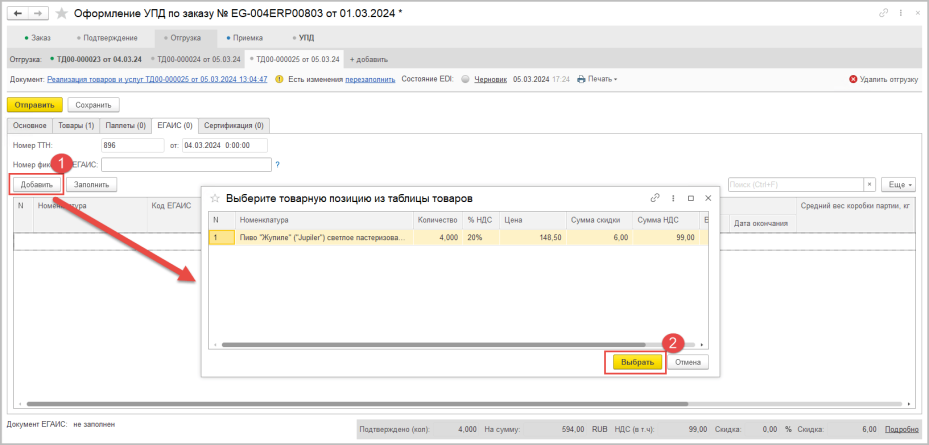
Task: Open shipment ТД00-000025 от 05.03.24
Action: coord(294,59)
